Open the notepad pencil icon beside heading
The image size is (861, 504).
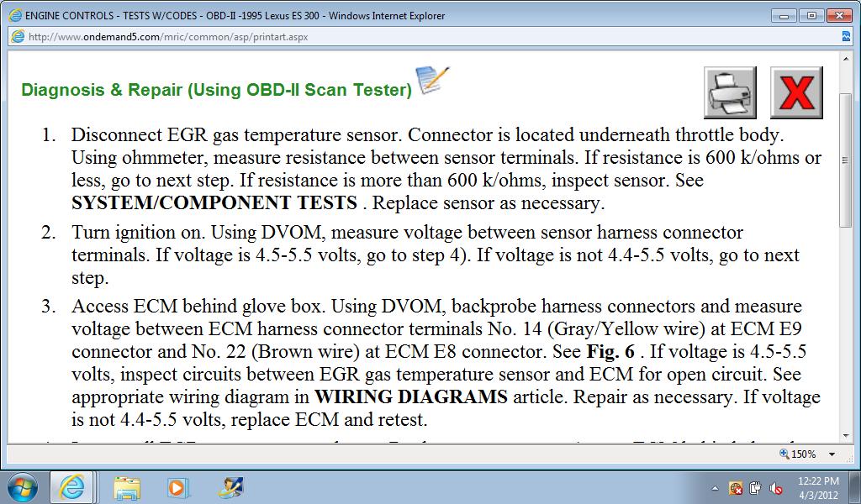(433, 80)
